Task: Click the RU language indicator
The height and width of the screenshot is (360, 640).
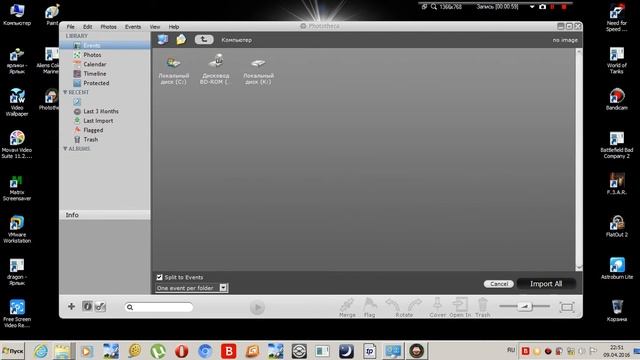Action: click(511, 350)
